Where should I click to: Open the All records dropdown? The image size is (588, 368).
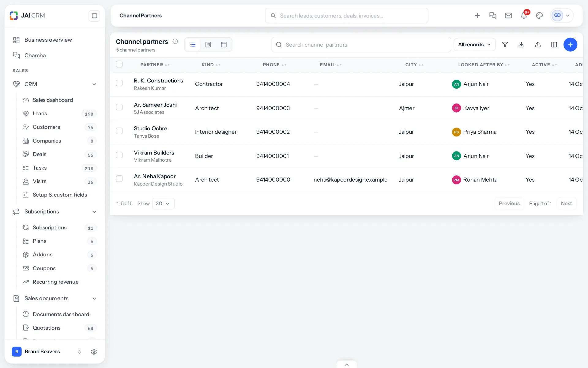474,45
